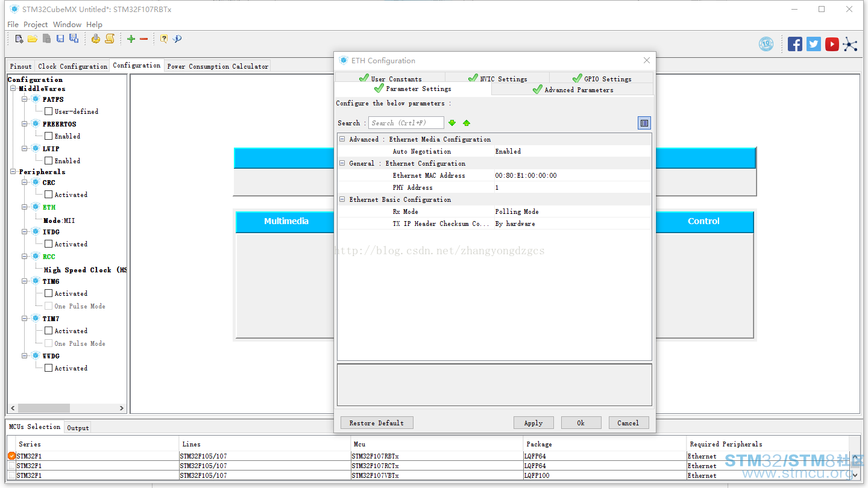Click the blue info bubble toolbar icon
Image resolution: width=868 pixels, height=488 pixels.
pyautogui.click(x=177, y=39)
